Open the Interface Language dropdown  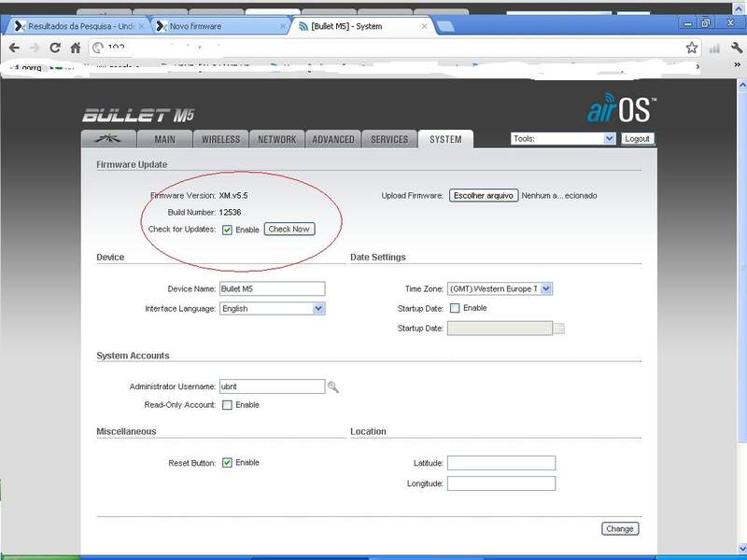click(272, 309)
